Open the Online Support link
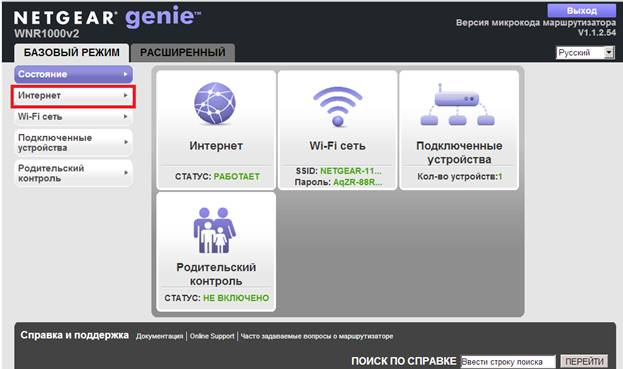Viewport: 623px width, 369px height. (212, 336)
